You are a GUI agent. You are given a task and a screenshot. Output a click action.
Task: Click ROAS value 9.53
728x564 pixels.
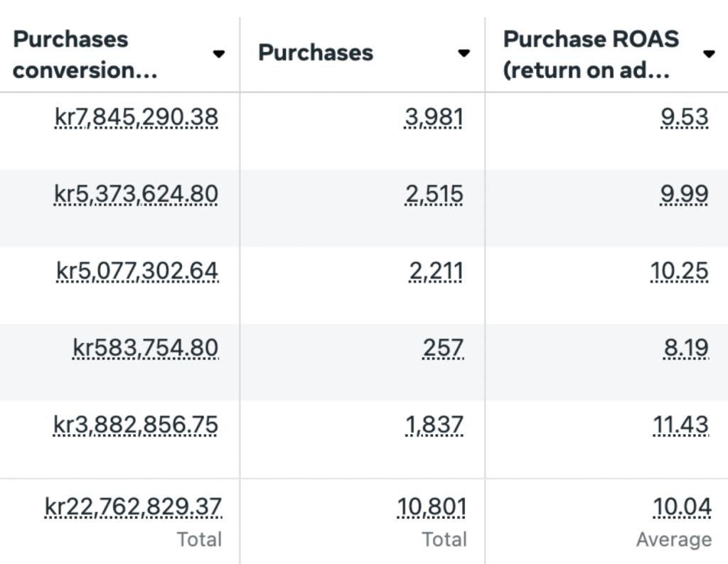685,117
